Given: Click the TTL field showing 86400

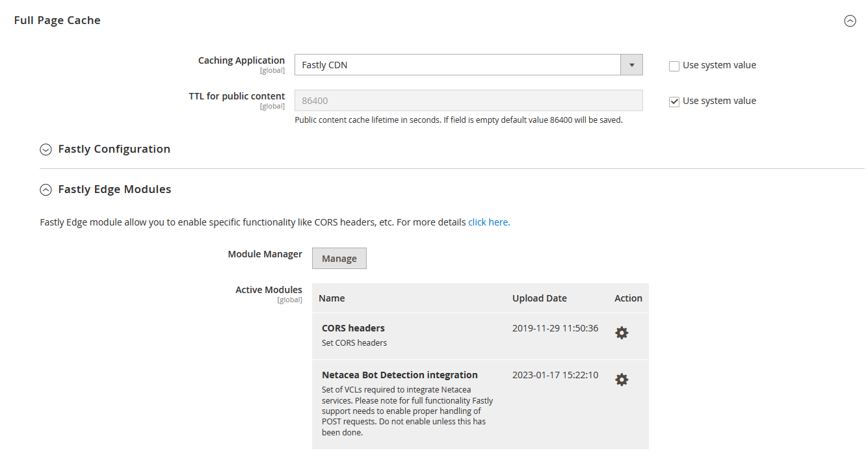Looking at the screenshot, I should [468, 101].
